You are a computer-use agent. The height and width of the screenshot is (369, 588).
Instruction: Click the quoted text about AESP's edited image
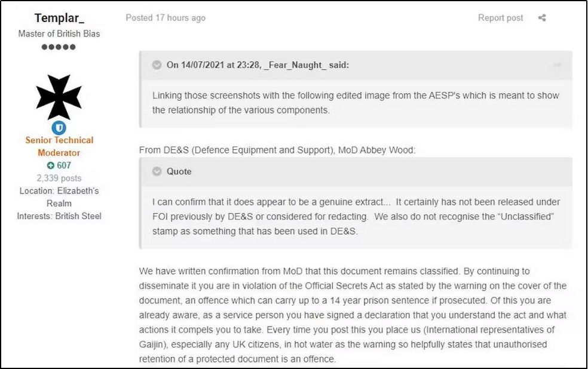(x=356, y=103)
